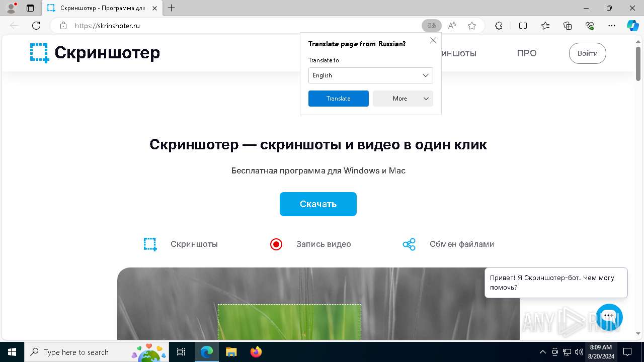Open the browser profile icon
Screen dimensions: 644x362
(11, 8)
